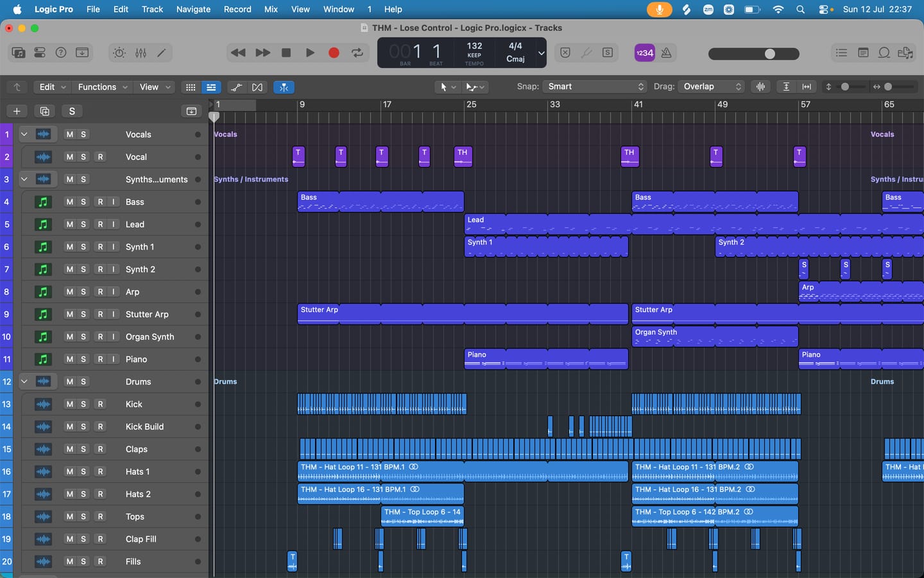The height and width of the screenshot is (578, 924).
Task: Toggle Flex editing icon
Action: pos(257,87)
